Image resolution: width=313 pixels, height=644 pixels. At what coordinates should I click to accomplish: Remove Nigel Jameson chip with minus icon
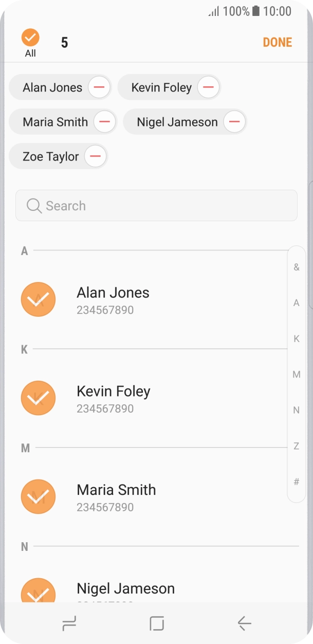click(234, 122)
